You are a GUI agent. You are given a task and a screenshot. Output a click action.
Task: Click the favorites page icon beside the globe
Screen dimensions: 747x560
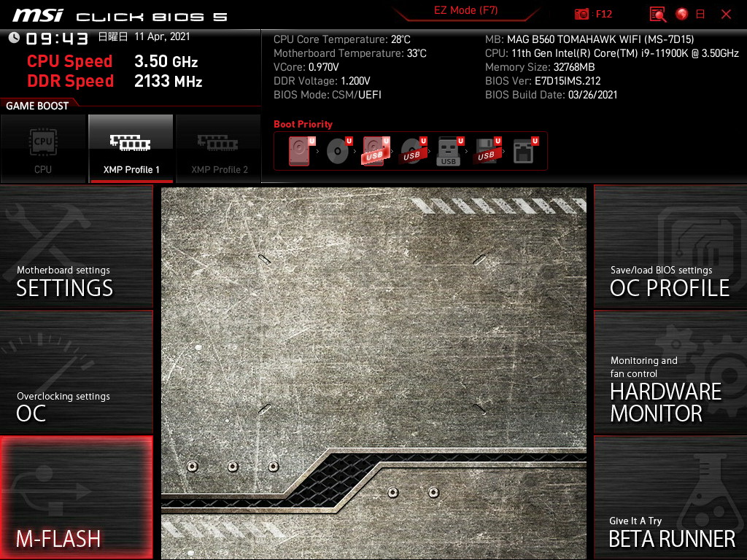(700, 15)
